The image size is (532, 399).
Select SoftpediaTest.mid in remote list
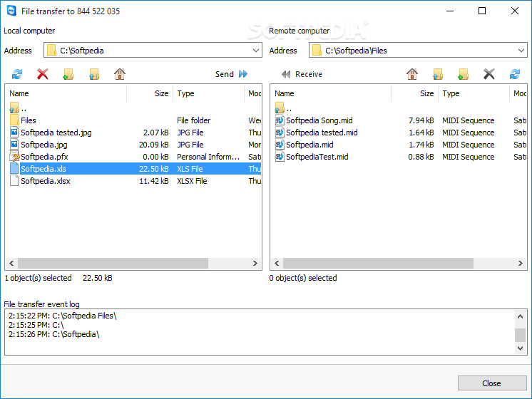coord(399,157)
